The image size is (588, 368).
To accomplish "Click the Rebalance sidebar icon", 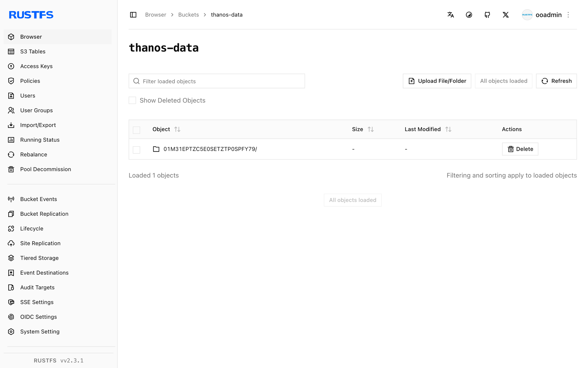I will click(x=11, y=155).
